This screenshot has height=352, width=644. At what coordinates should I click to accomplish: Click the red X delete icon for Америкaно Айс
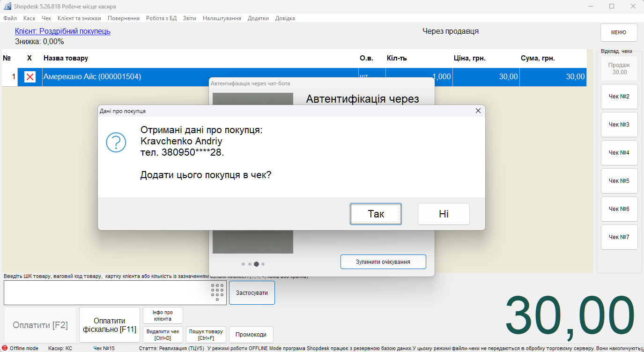(x=30, y=77)
